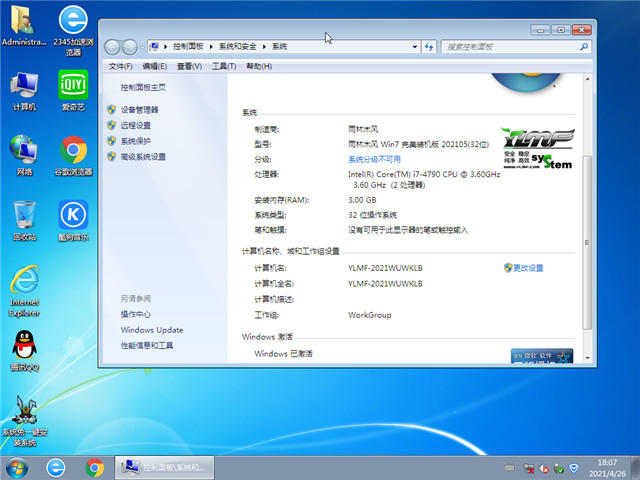Click the network tray icon
This screenshot has width=640, height=480.
coord(529,468)
